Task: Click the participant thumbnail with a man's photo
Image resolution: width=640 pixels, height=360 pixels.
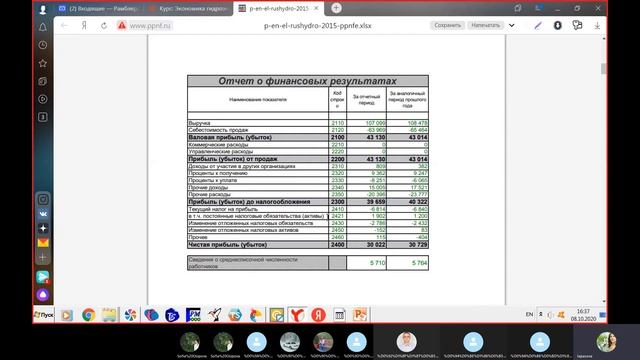Action: 407,342
